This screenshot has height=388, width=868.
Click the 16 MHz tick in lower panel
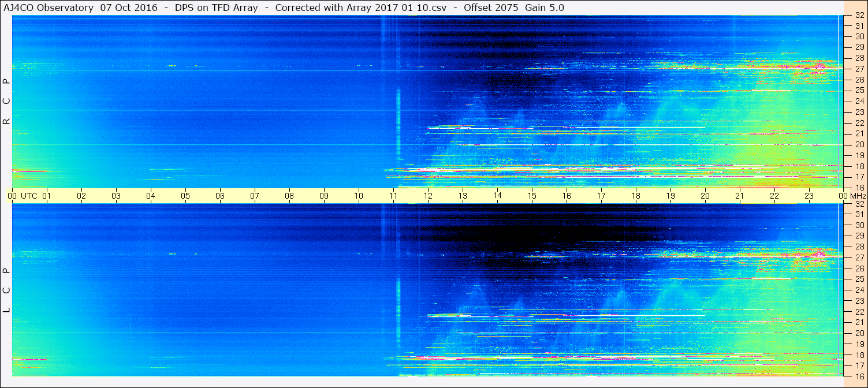tap(859, 375)
